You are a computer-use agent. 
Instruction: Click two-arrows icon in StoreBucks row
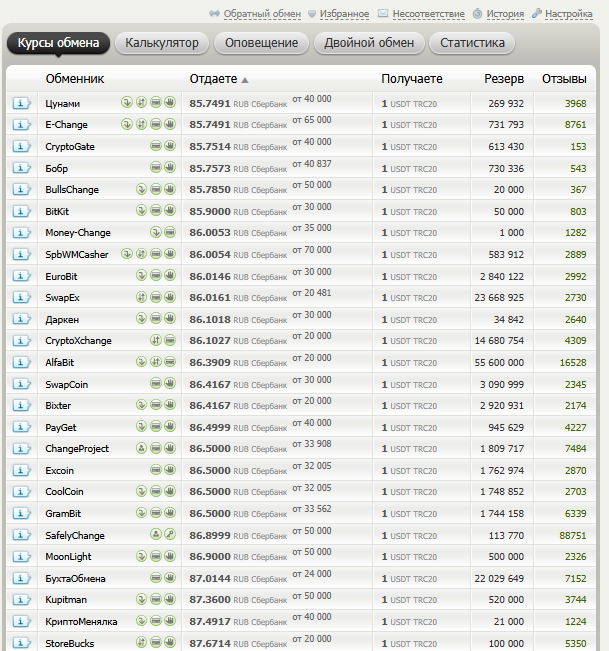(x=142, y=642)
